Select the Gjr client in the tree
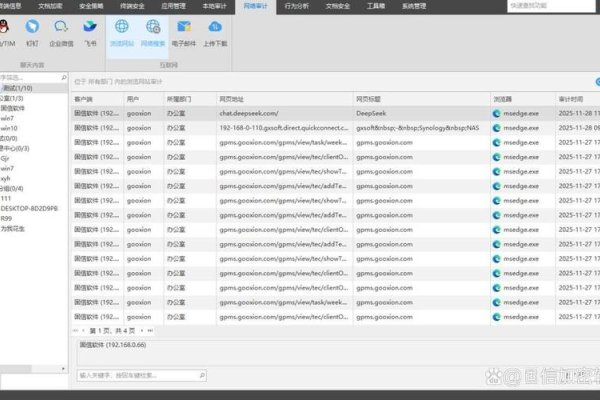 (5, 158)
